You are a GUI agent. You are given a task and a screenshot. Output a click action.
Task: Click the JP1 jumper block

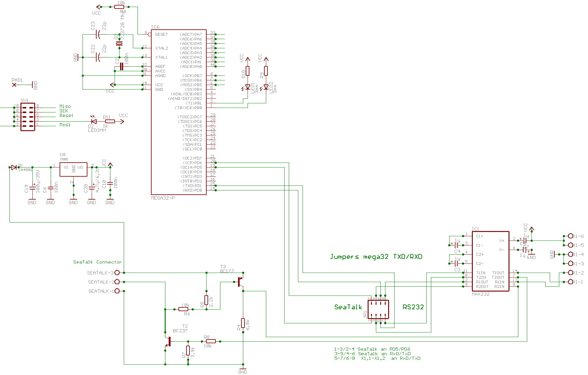point(378,309)
